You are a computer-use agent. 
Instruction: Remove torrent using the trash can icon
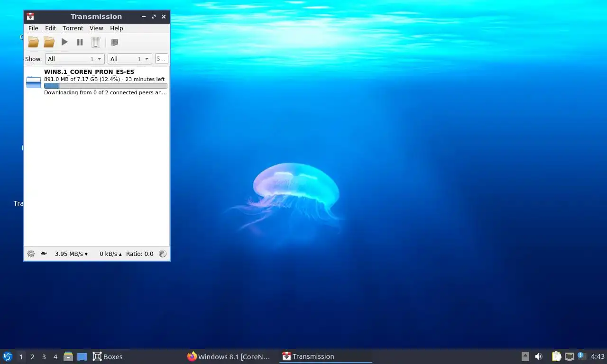pyautogui.click(x=96, y=42)
